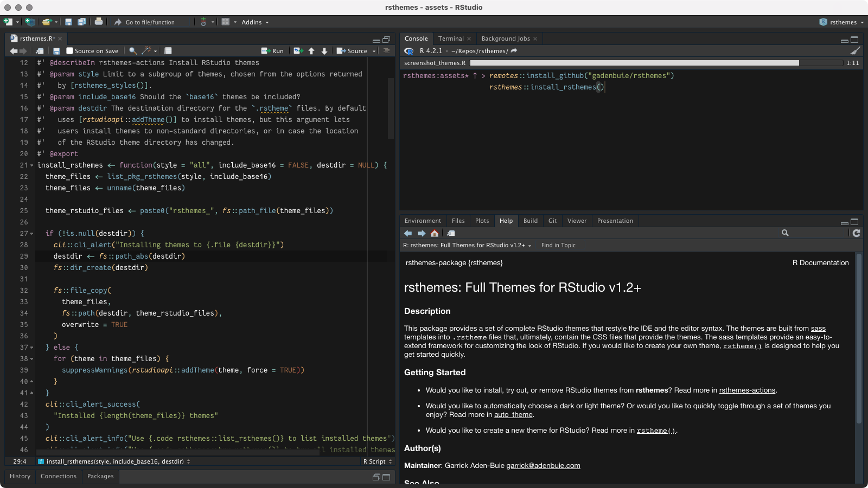The image size is (868, 488).
Task: Open the Viewer tab
Action: click(x=577, y=221)
